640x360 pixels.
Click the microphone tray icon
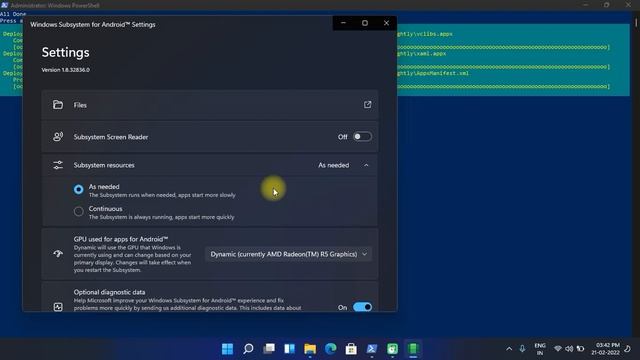522,349
